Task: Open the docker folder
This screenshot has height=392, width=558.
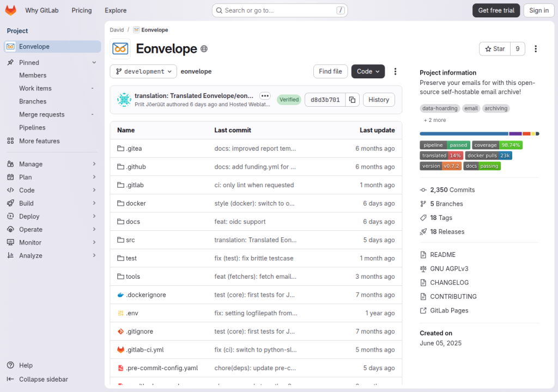Action: tap(136, 204)
